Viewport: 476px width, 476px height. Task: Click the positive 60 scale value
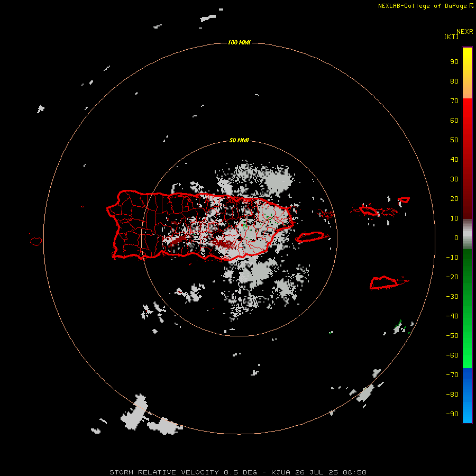[x=454, y=120]
